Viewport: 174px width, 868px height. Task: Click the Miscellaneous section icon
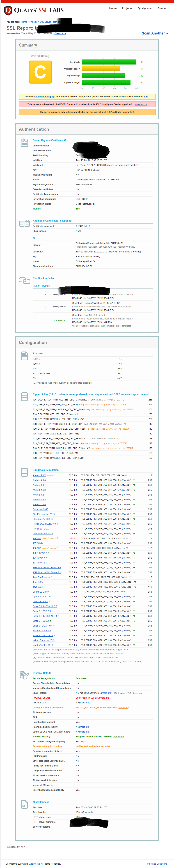tap(24, 804)
